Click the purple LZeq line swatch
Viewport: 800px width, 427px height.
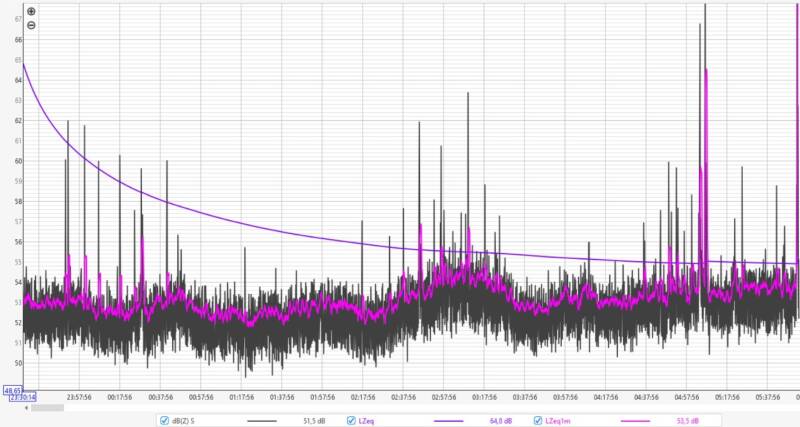449,421
